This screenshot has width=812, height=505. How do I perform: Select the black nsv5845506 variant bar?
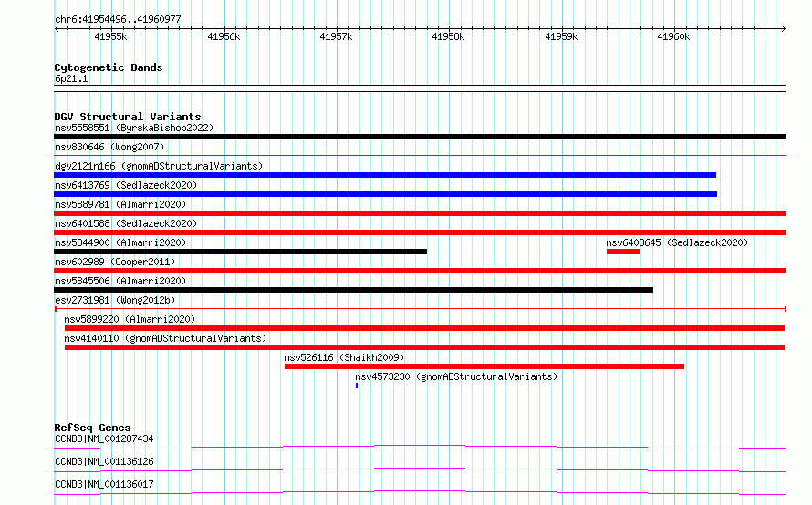pos(353,290)
